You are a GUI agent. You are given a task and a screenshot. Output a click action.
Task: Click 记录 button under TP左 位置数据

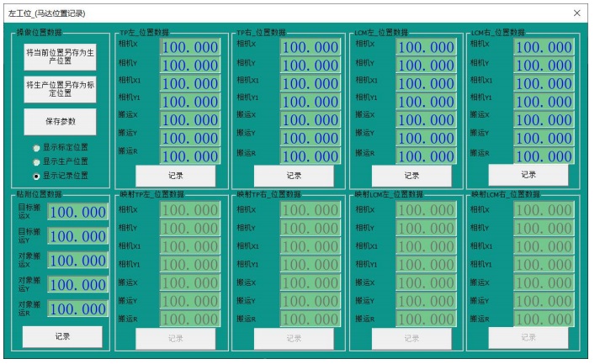click(x=175, y=176)
